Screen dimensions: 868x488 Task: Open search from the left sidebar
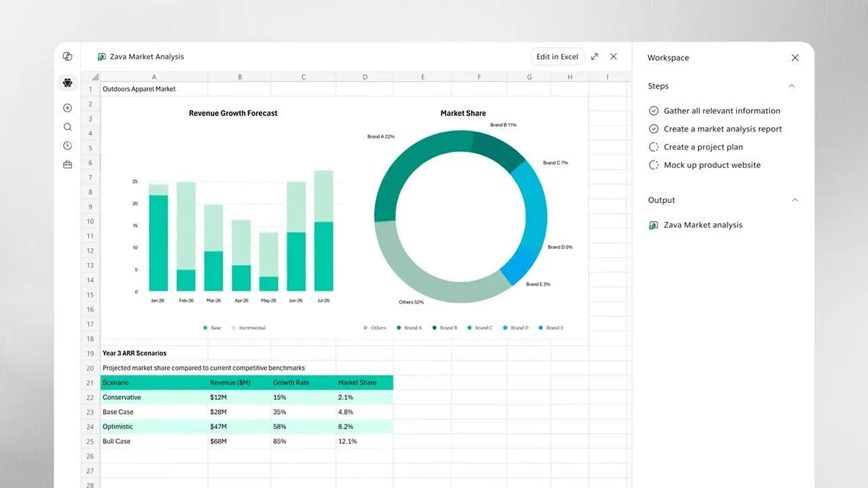(67, 127)
